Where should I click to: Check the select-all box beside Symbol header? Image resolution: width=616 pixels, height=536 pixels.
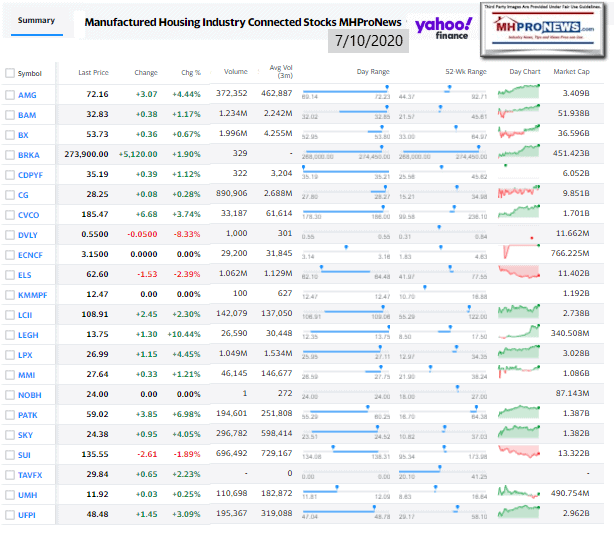click(x=9, y=73)
